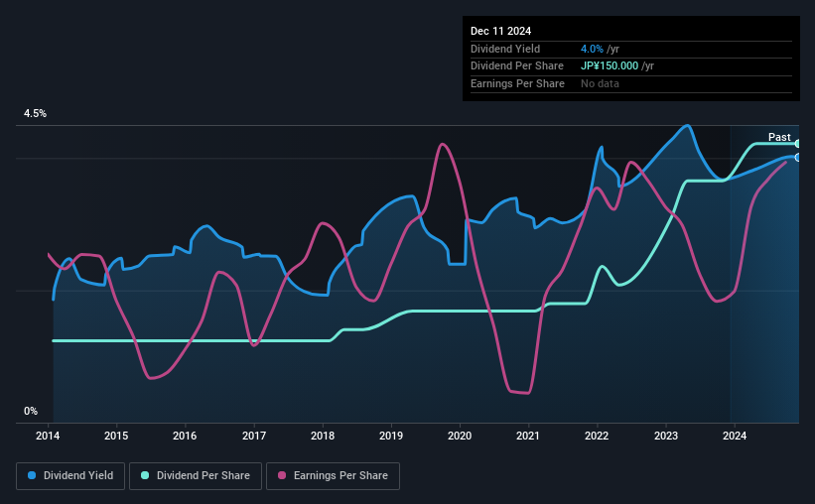
Task: Toggle the Earnings Per Share legend button
Action: pyautogui.click(x=333, y=476)
